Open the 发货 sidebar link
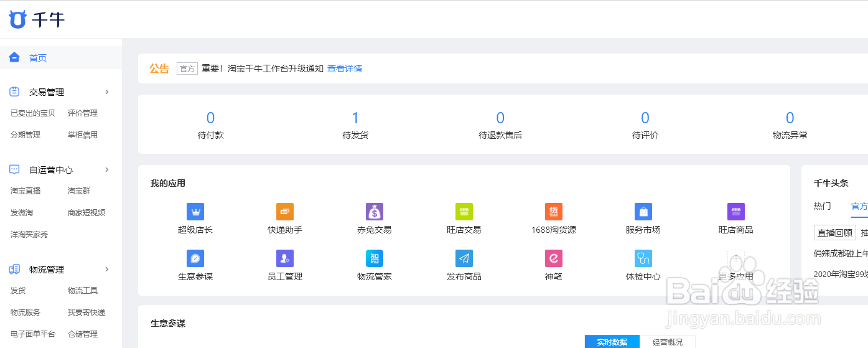The image size is (868, 348). [18, 291]
